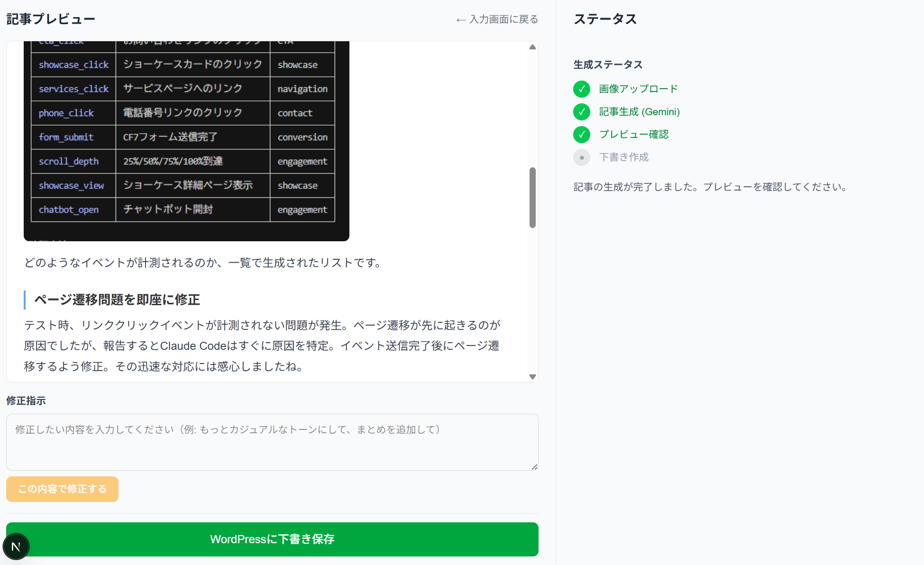This screenshot has width=924, height=565.
Task: Click the Next.js N logo badge
Action: pos(16,547)
